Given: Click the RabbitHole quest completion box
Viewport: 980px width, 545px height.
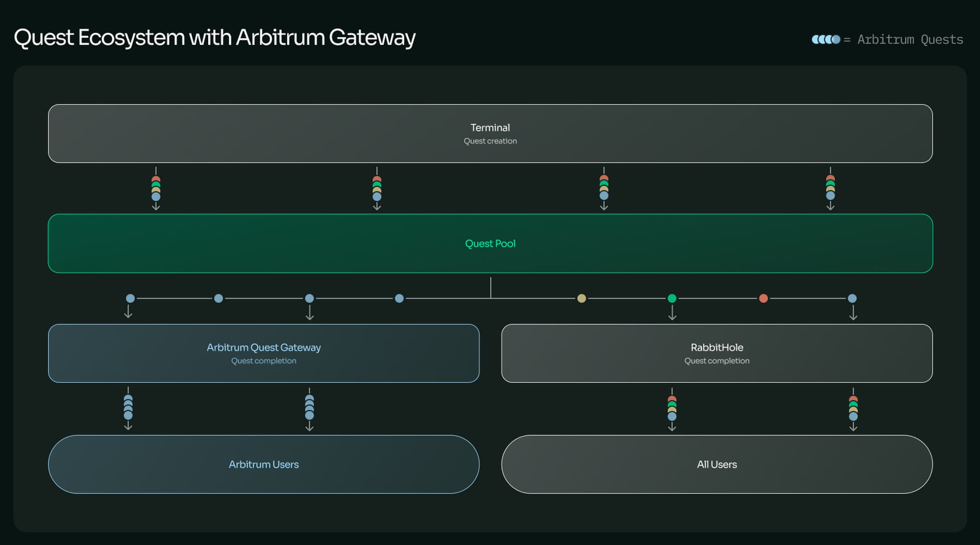Looking at the screenshot, I should click(717, 353).
